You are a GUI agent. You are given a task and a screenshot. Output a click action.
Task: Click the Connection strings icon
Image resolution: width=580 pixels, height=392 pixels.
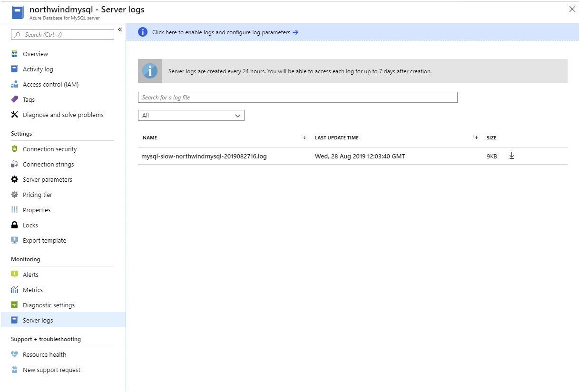click(14, 164)
